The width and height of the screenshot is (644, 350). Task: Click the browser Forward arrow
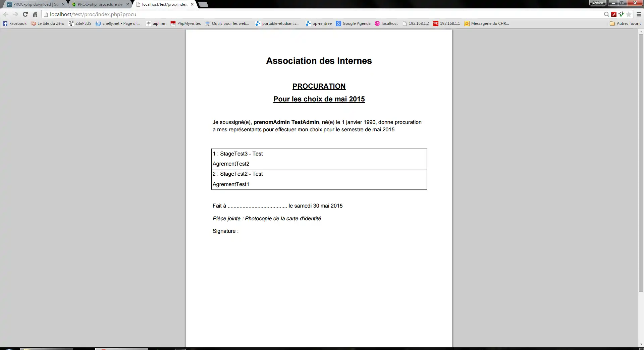click(x=15, y=14)
